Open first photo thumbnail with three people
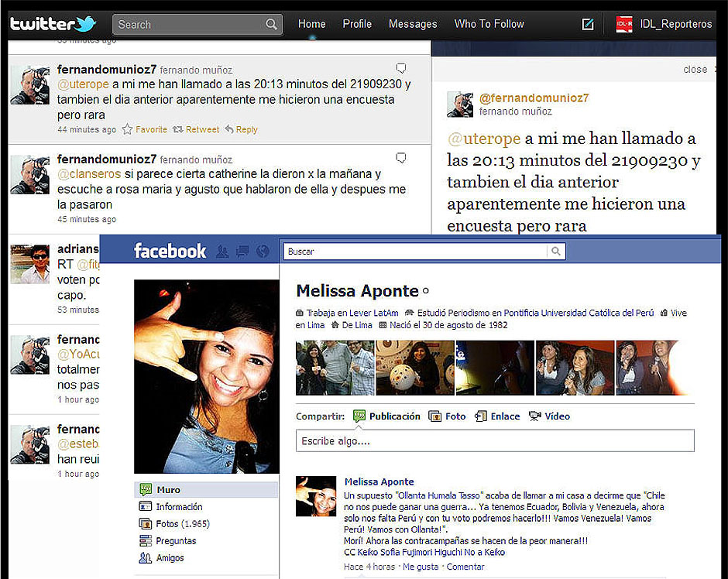 (335, 368)
